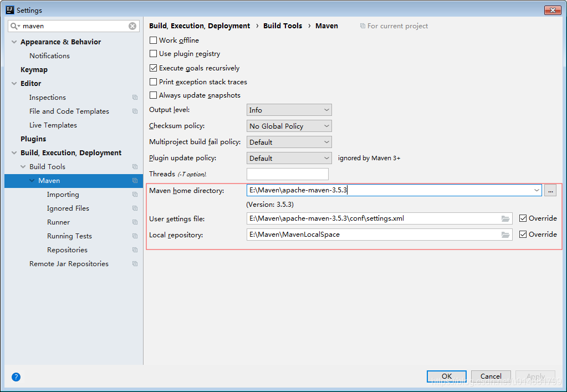Click the settings search box

[74, 26]
